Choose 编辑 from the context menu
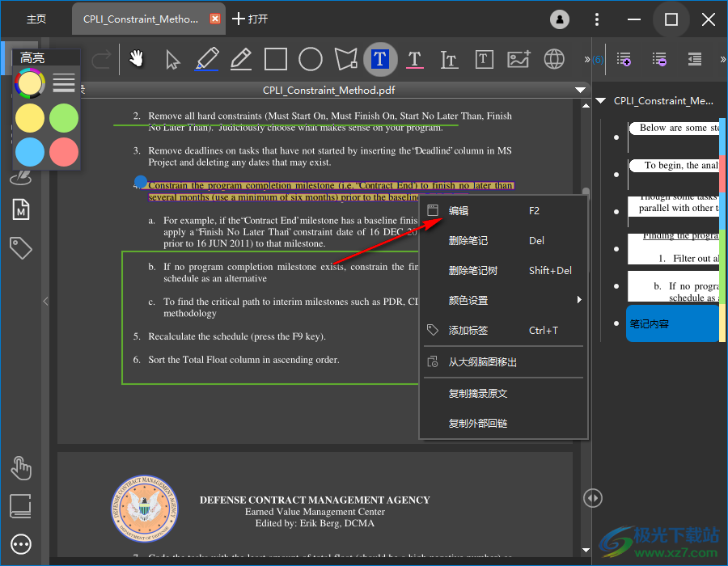Image resolution: width=728 pixels, height=566 pixels. (x=503, y=210)
